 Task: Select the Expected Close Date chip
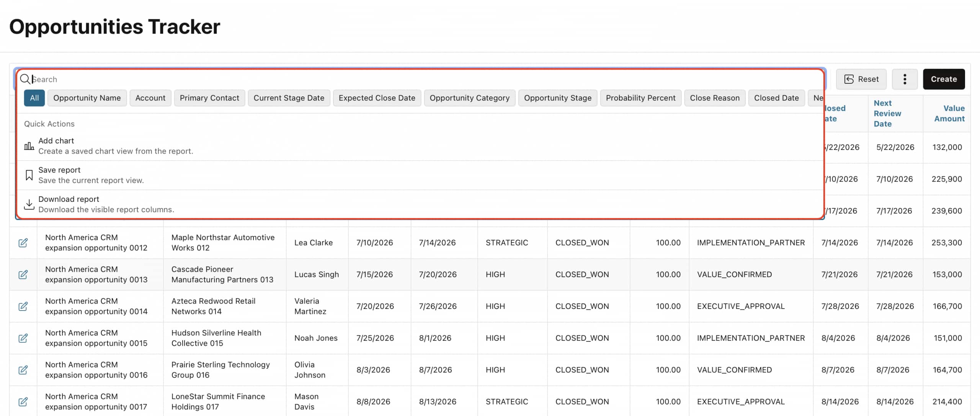(x=377, y=98)
